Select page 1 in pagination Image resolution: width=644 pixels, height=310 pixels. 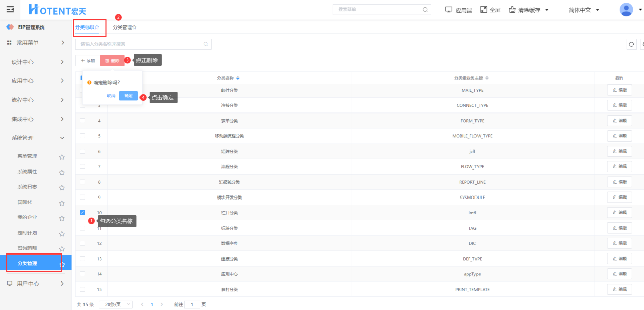[152, 304]
